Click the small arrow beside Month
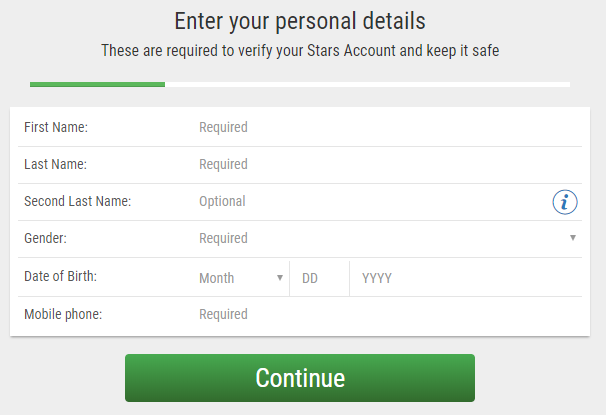The height and width of the screenshot is (415, 606). point(280,278)
